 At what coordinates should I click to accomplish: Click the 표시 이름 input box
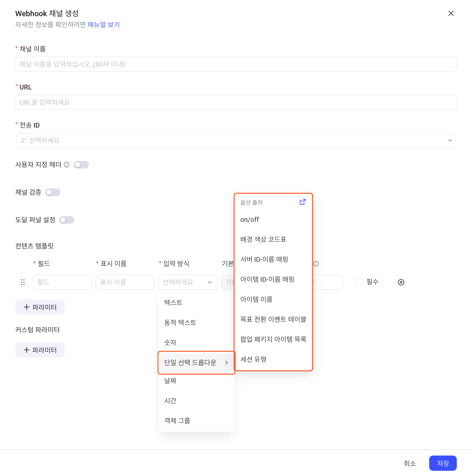click(x=125, y=282)
